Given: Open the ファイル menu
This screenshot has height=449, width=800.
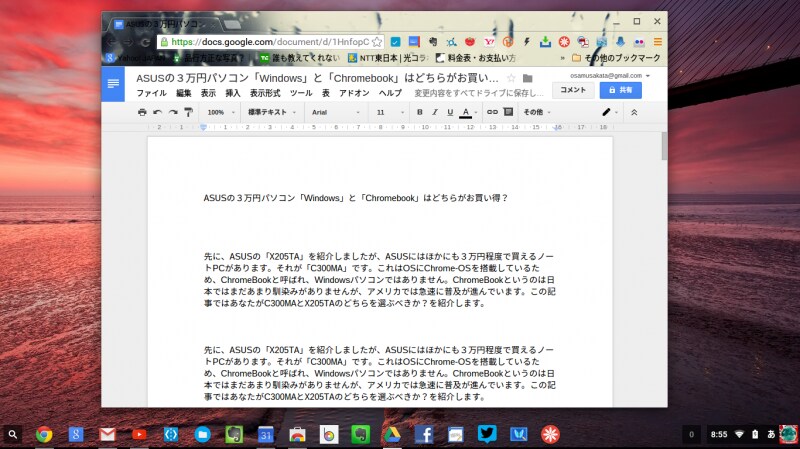Looking at the screenshot, I should [151, 92].
